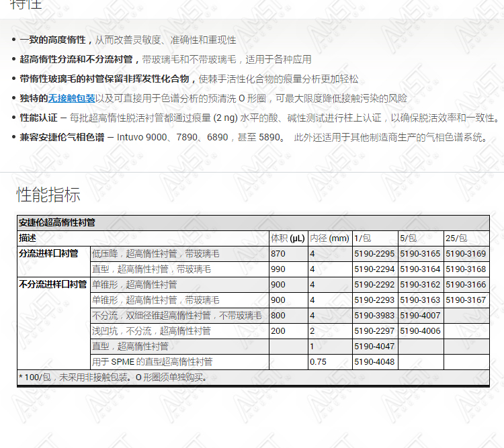Click the 低压降，超高惰性衬管，带玻璃毛 description
This screenshot has height=448, width=504.
[x=156, y=254]
